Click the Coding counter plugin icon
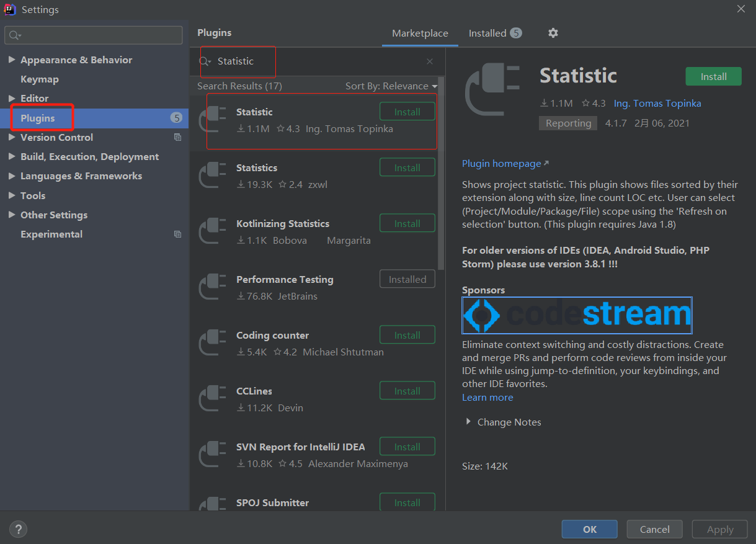Image resolution: width=756 pixels, height=544 pixels. pyautogui.click(x=213, y=343)
